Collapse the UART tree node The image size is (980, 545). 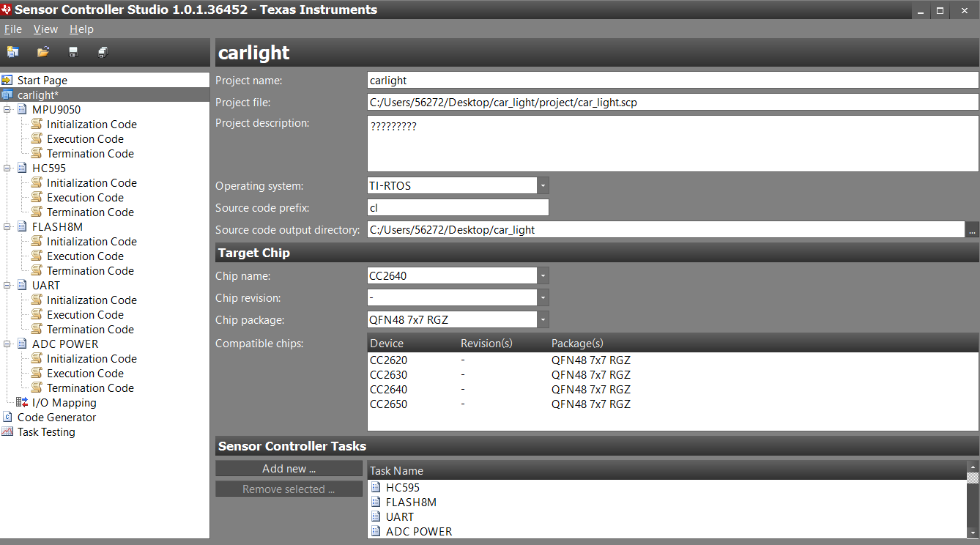point(7,285)
